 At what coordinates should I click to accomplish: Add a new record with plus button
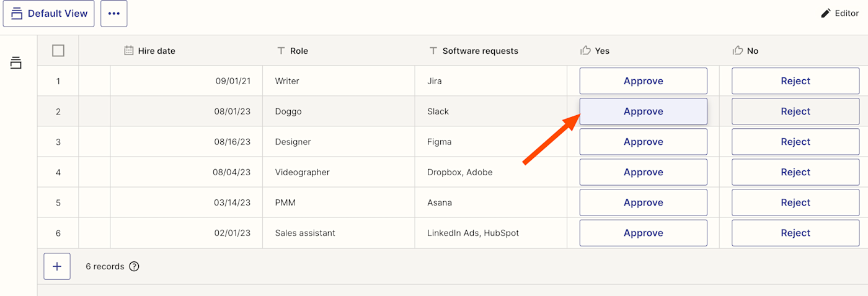57,266
